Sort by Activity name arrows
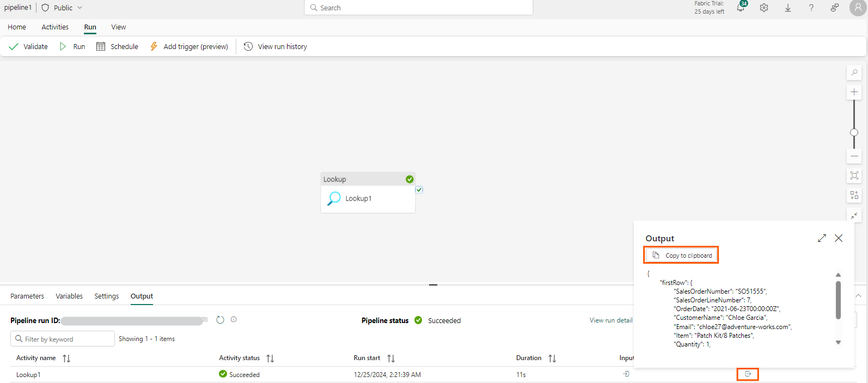Image resolution: width=868 pixels, height=383 pixels. (x=66, y=358)
